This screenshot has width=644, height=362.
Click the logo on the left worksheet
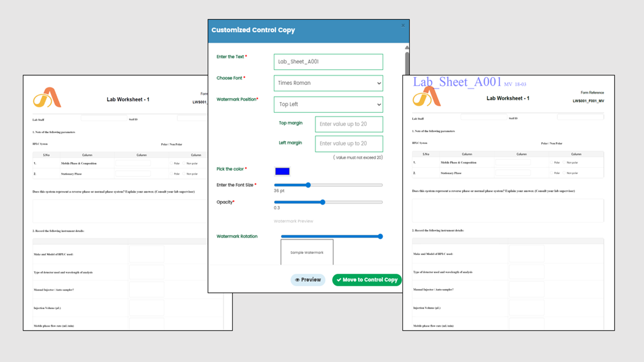coord(47,98)
